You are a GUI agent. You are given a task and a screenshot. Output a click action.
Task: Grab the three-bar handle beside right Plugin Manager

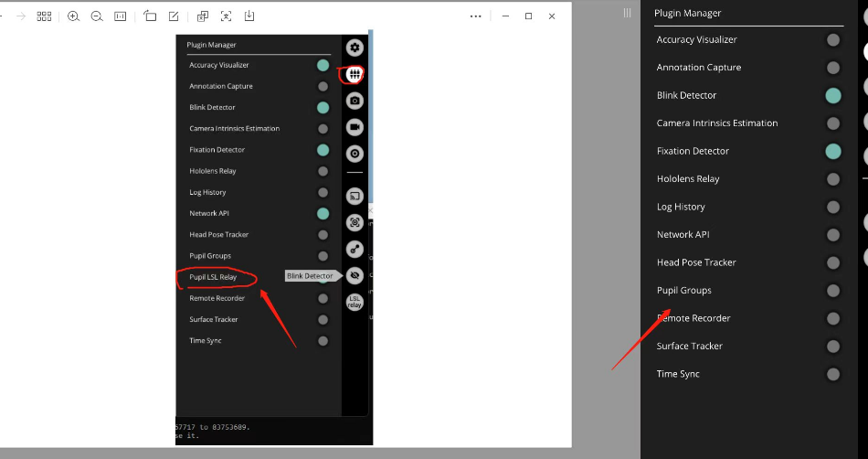coord(627,13)
